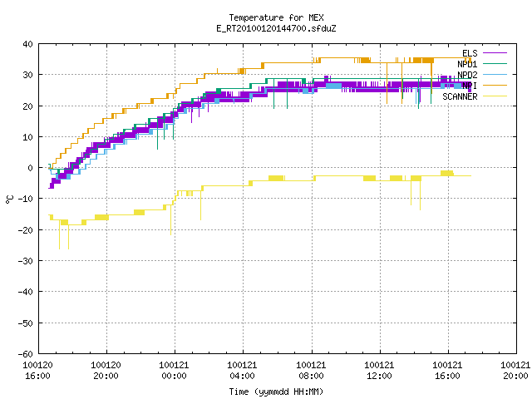Select the filename E_RT20100120144700.sfduZ subtitle
This screenshot has height=399, width=532.
pyautogui.click(x=276, y=28)
